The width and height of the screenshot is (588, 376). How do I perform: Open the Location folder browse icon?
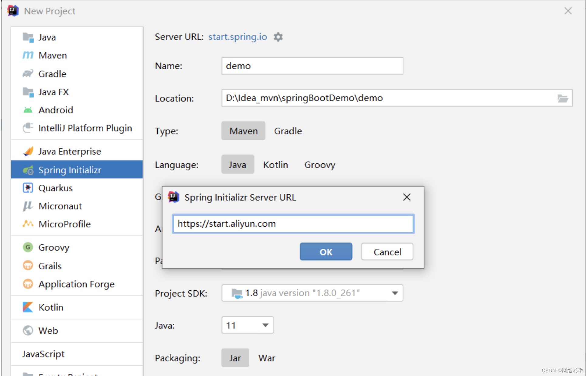pos(563,98)
